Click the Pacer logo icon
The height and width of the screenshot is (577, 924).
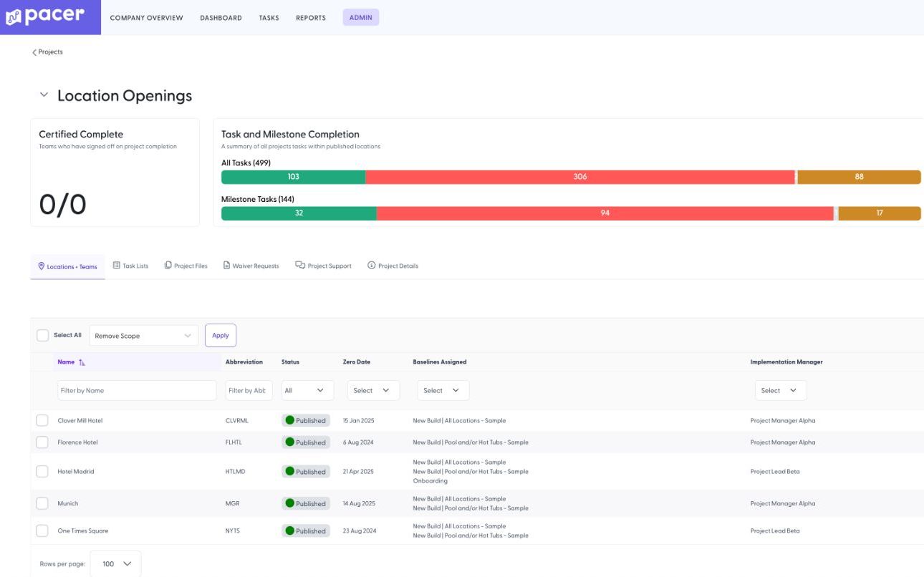(x=14, y=17)
